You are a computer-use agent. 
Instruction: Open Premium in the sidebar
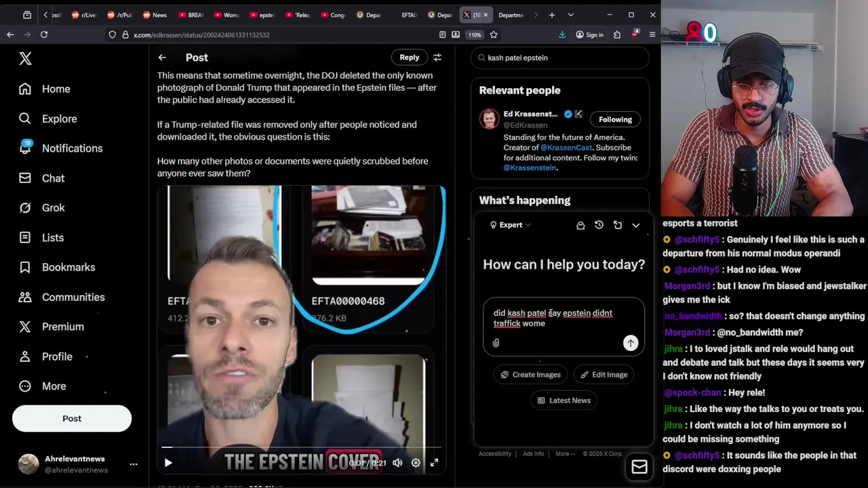pos(52,327)
